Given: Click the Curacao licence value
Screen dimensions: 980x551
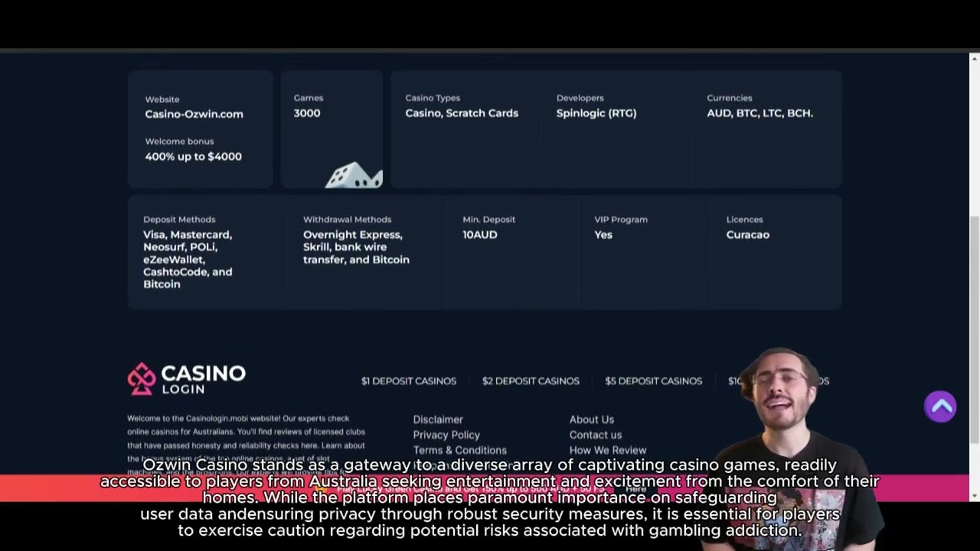Looking at the screenshot, I should pyautogui.click(x=748, y=234).
